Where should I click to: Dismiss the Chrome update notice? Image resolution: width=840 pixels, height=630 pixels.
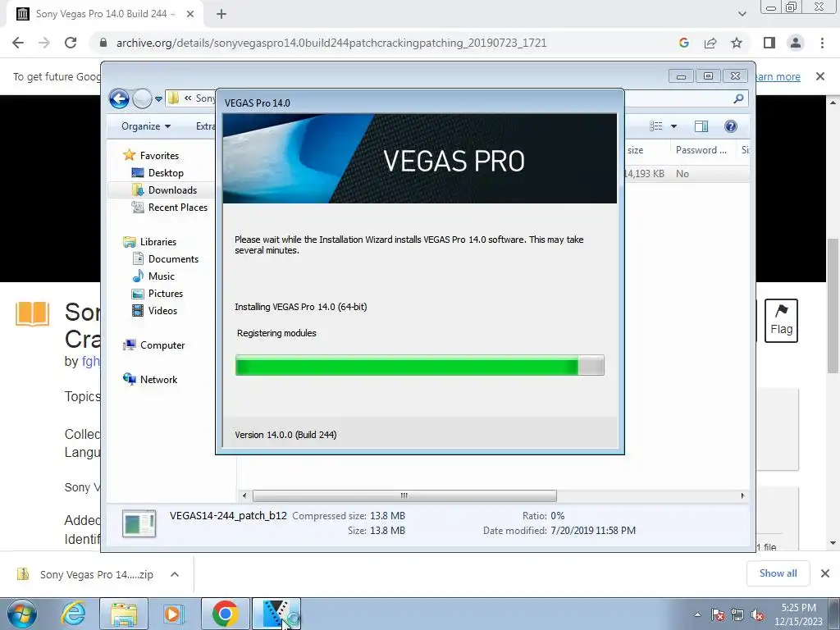tap(819, 76)
